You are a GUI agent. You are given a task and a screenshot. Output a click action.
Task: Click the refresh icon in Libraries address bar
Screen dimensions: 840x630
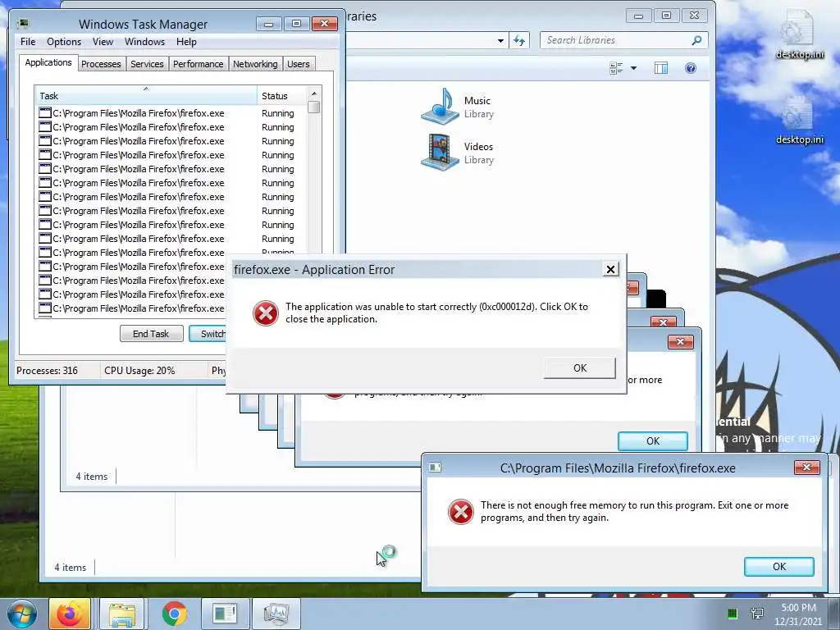pyautogui.click(x=519, y=40)
